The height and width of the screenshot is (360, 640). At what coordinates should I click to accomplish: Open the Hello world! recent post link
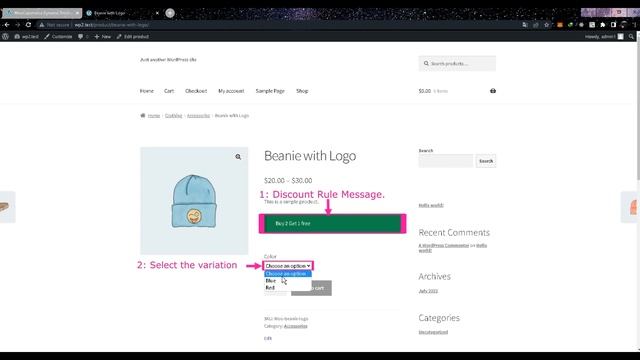(x=431, y=205)
